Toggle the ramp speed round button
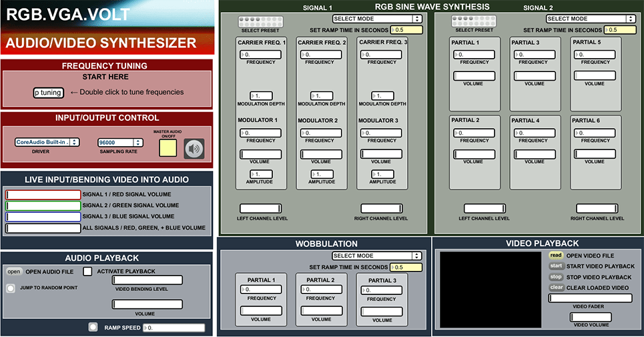 [93, 327]
